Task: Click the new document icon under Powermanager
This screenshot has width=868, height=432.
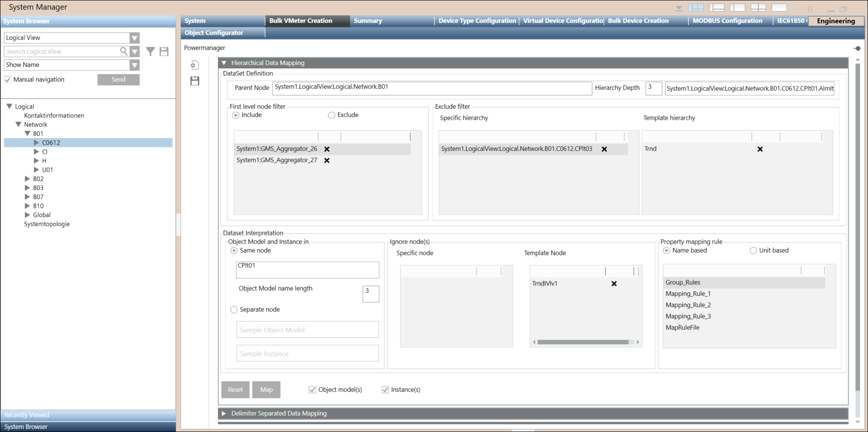Action: pyautogui.click(x=195, y=66)
